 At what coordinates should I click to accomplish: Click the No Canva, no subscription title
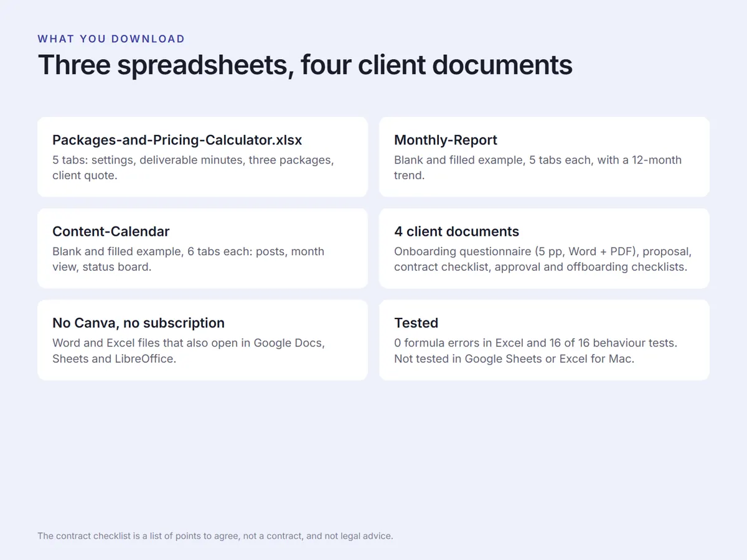[138, 323]
